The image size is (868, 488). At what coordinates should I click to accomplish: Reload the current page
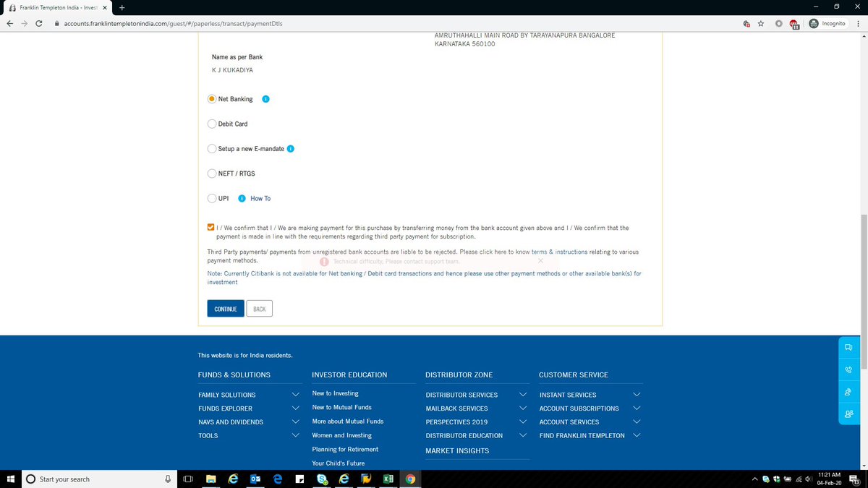38,23
